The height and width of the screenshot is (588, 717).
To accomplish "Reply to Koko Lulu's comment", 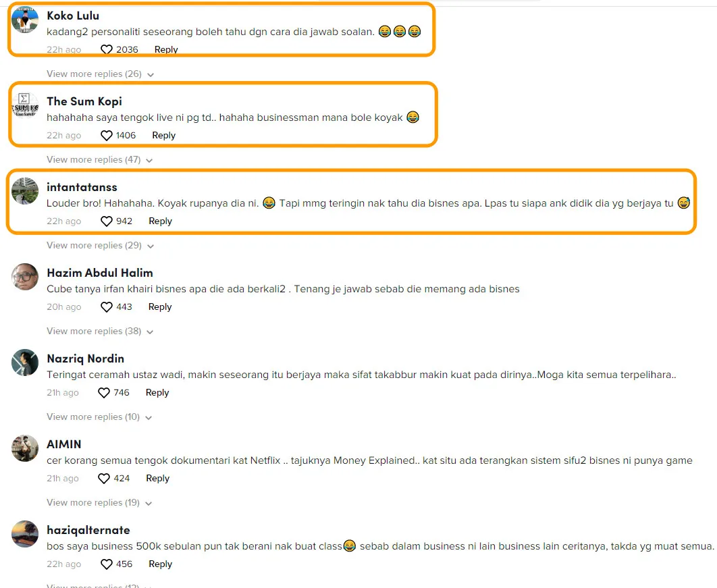I will 166,49.
